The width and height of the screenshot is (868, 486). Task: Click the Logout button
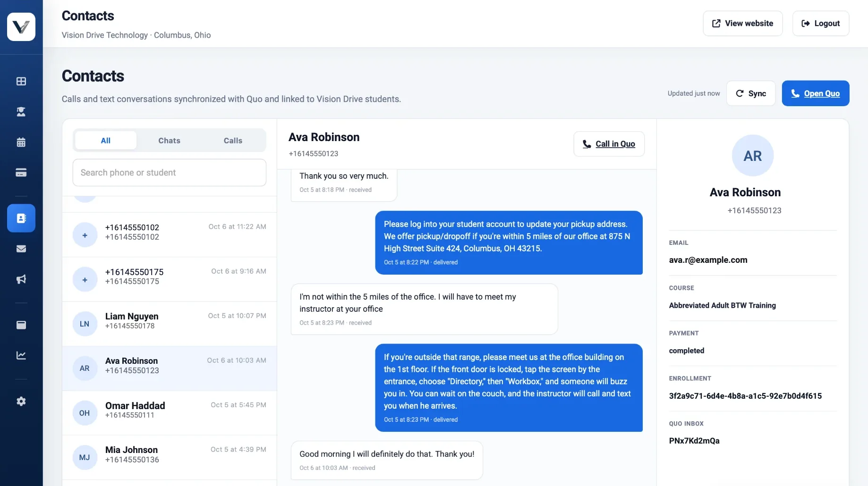[x=821, y=23]
